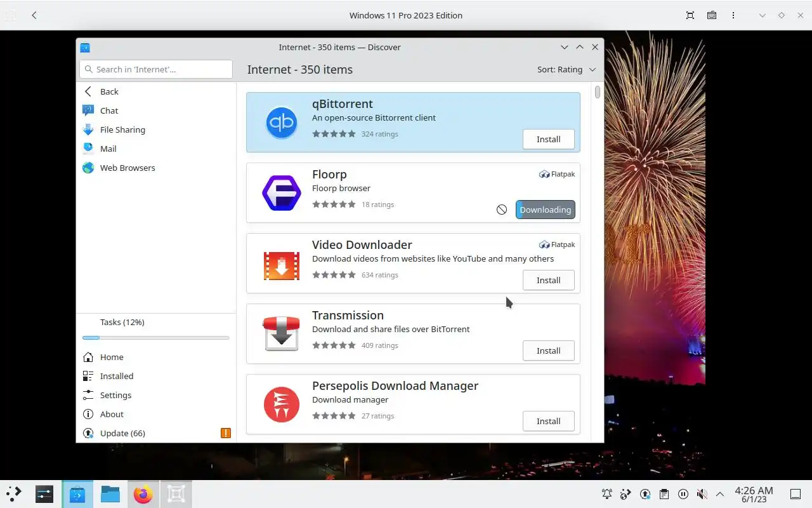Screen dimensions: 812x508
Task: Click the 409 ratings text for Transmission
Action: [379, 345]
